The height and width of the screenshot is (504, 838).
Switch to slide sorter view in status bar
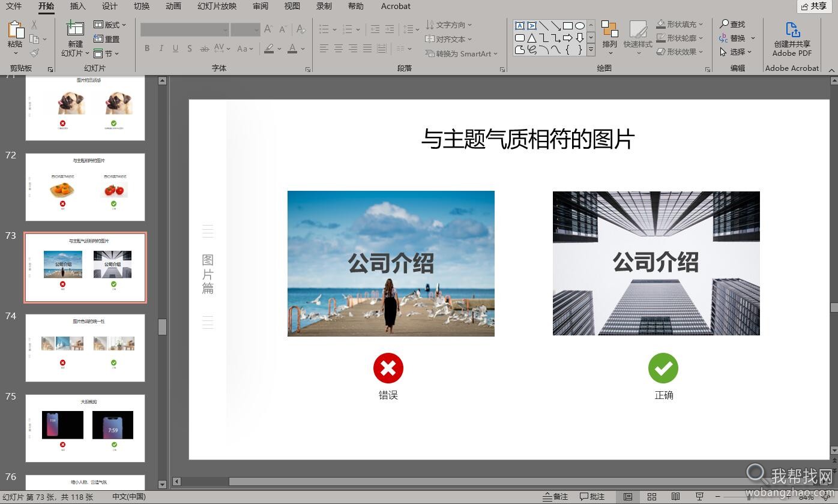[651, 497]
